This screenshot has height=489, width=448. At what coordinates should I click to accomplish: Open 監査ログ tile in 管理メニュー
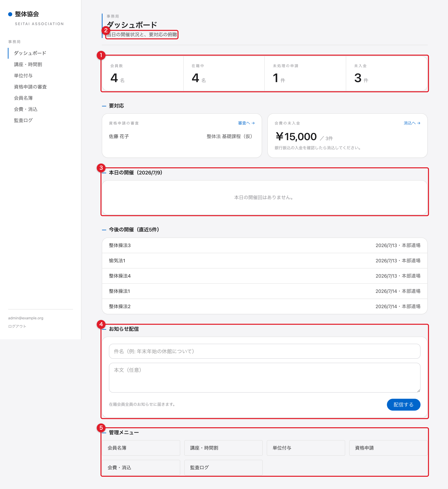(223, 467)
